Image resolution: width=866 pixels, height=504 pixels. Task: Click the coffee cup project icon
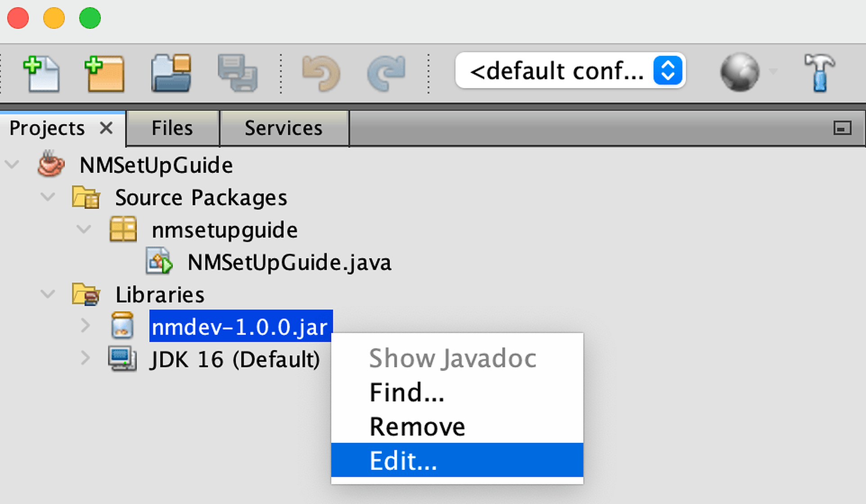tap(50, 164)
